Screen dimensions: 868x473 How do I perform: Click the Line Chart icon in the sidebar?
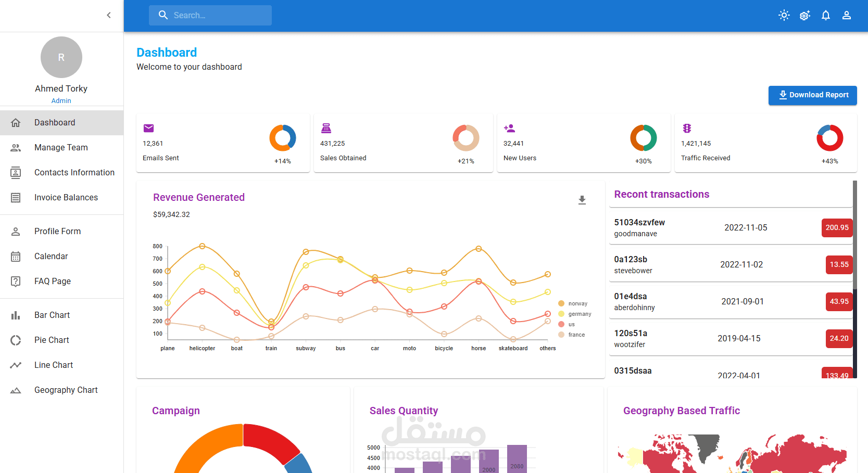click(x=16, y=365)
